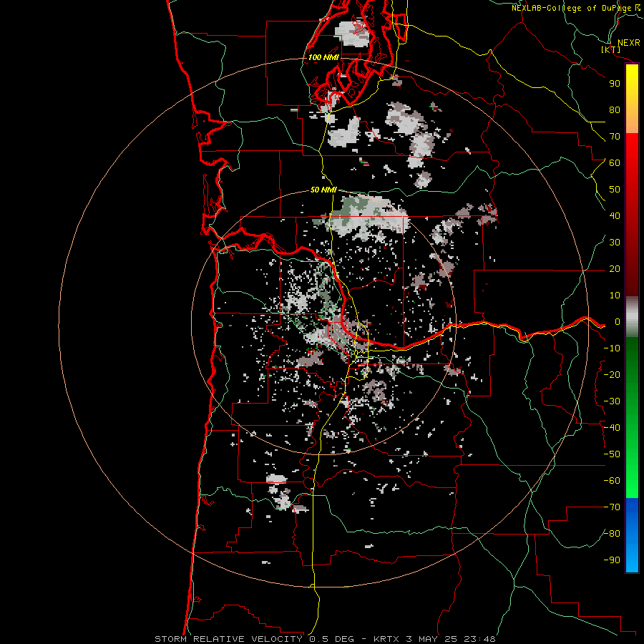Screen dimensions: 644x644
Task: Click the 50 NMI range ring label
Action: coord(323,190)
